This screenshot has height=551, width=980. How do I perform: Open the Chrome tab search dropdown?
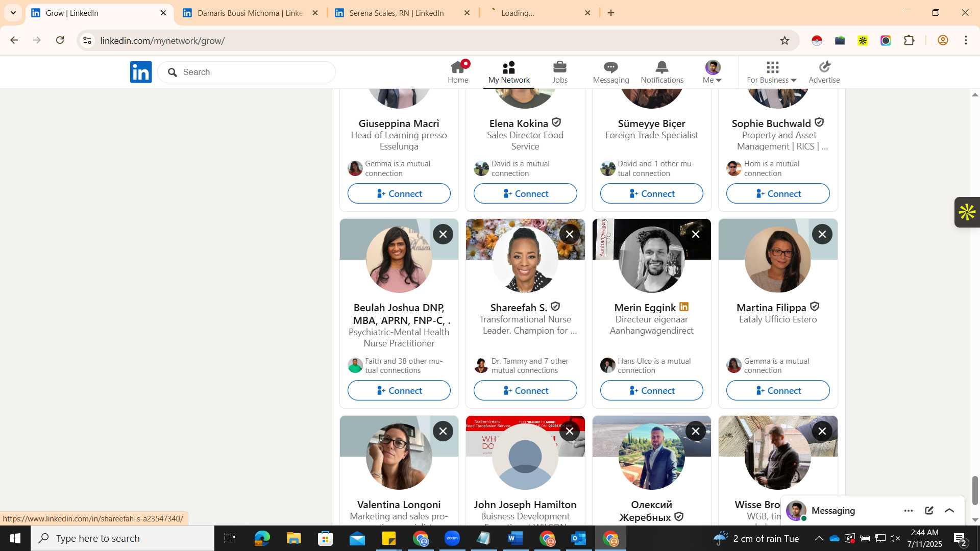(13, 13)
